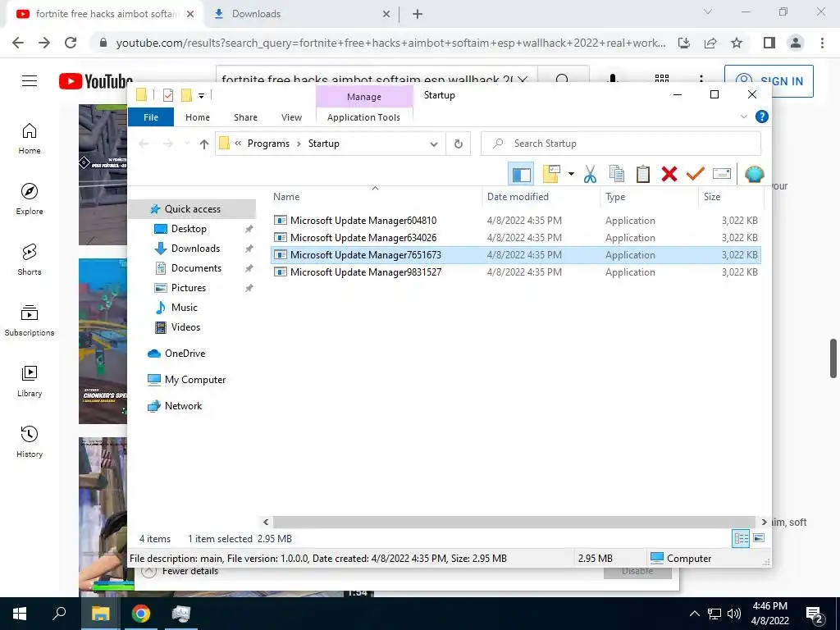
Task: Switch to the Share ribbon tab
Action: point(245,117)
